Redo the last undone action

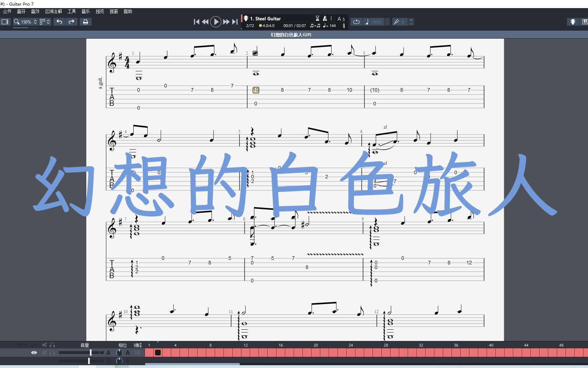point(71,22)
